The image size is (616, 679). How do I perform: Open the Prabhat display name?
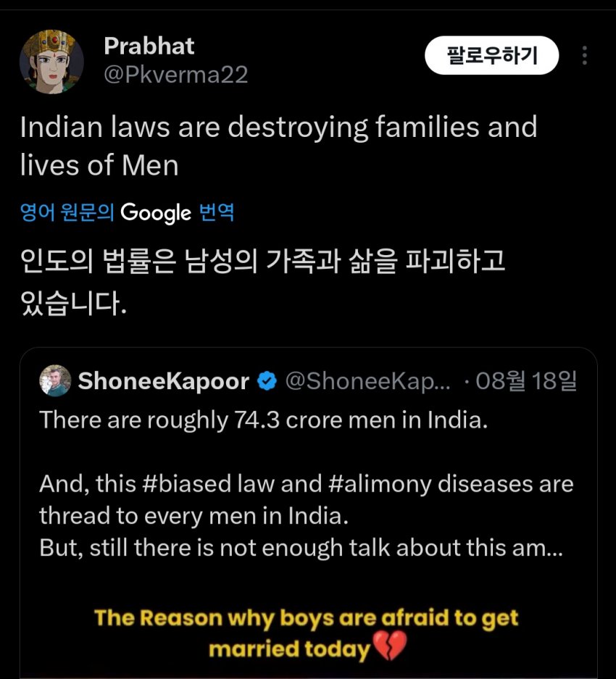pos(149,46)
